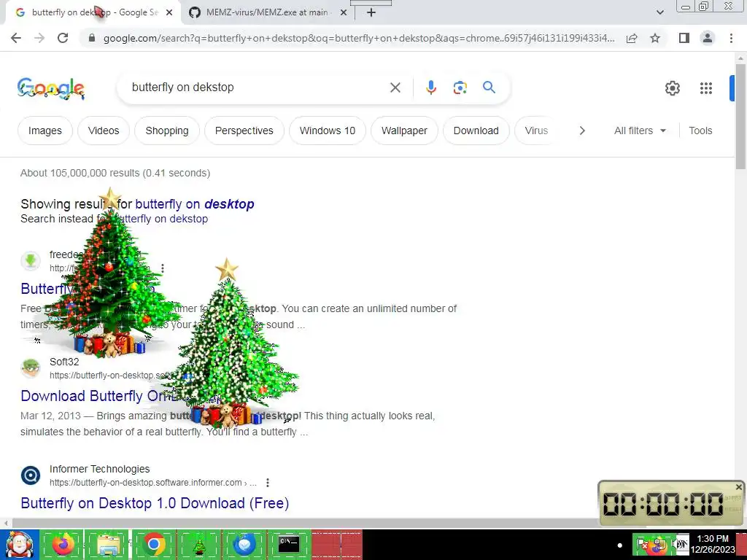Click the address bar URL

(358, 38)
